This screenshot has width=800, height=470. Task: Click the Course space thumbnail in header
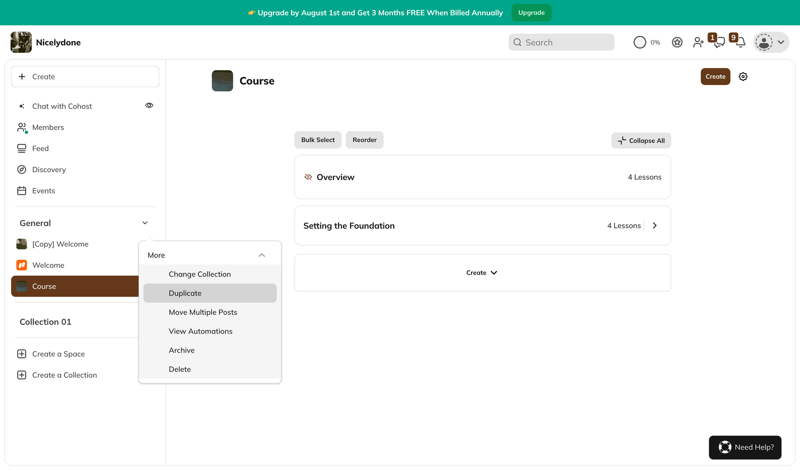[222, 81]
